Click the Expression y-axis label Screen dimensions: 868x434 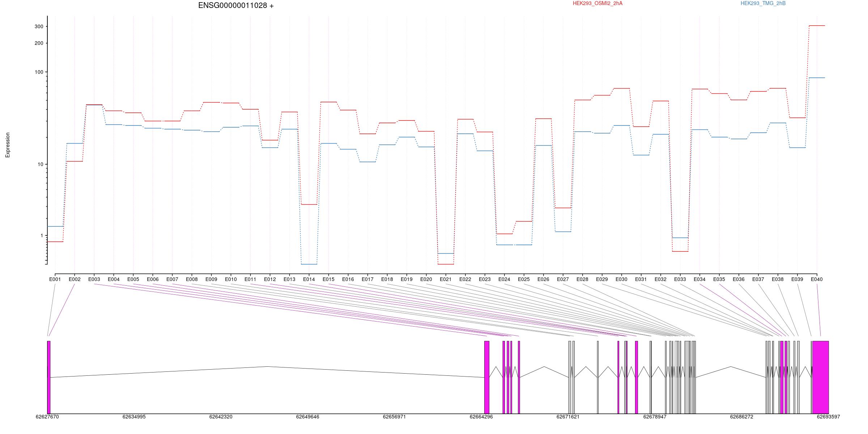8,145
